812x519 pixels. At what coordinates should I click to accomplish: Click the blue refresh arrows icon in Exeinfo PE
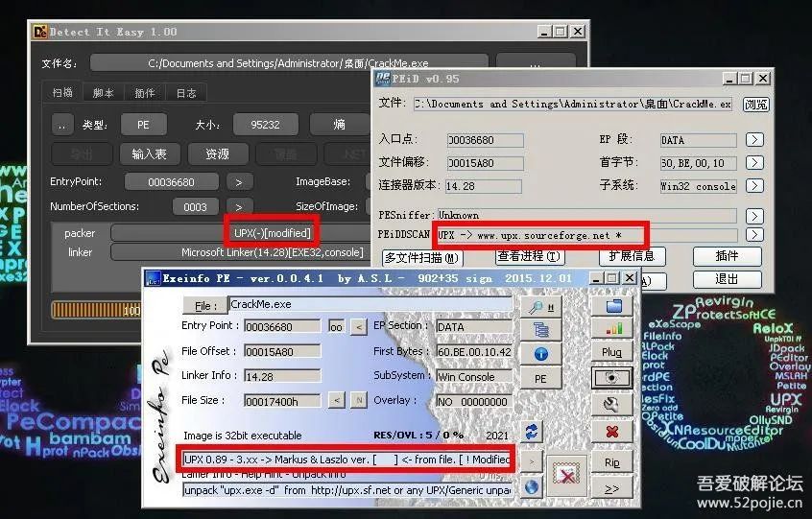(532, 431)
